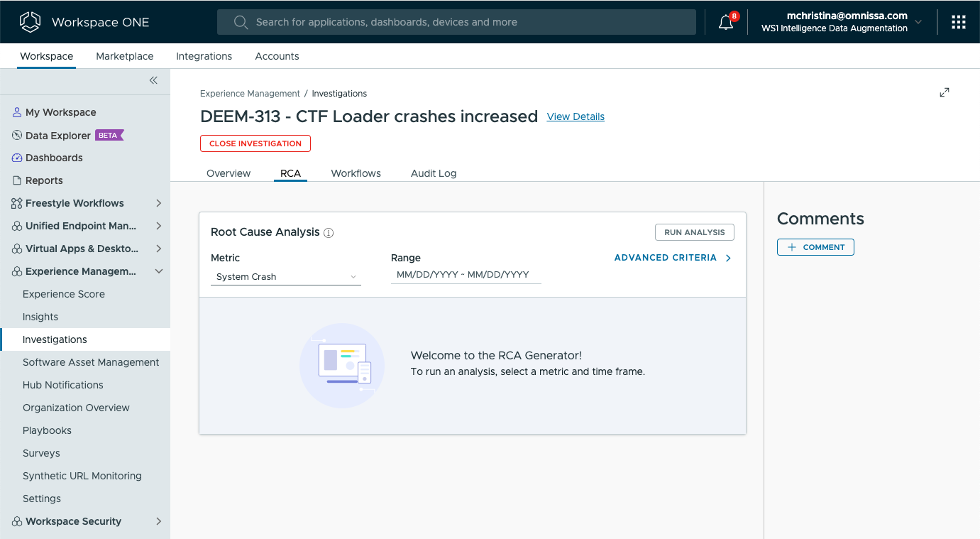Click the BETA badge beside Data Explorer
This screenshot has height=539, width=980.
pyautogui.click(x=109, y=135)
